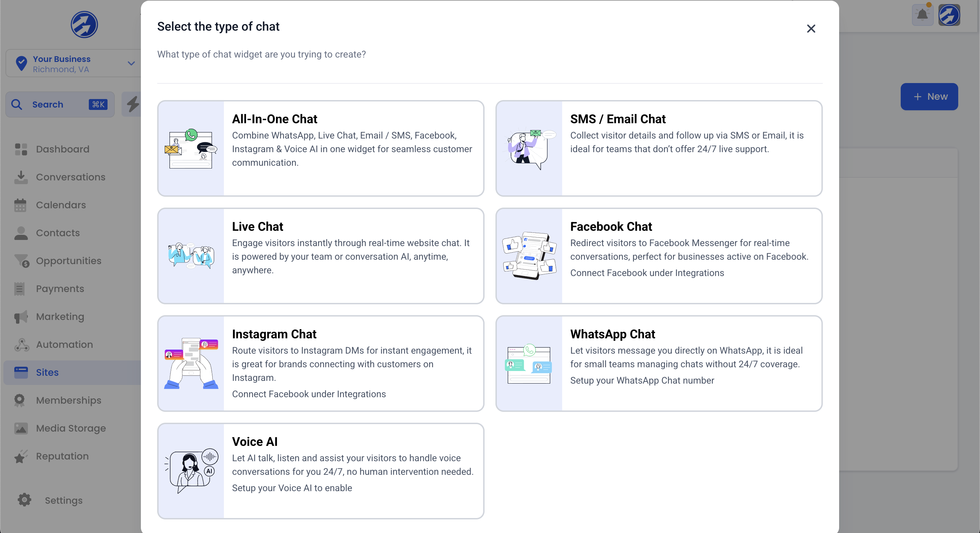This screenshot has width=980, height=533.
Task: Open the notification bell at top right
Action: coord(922,15)
